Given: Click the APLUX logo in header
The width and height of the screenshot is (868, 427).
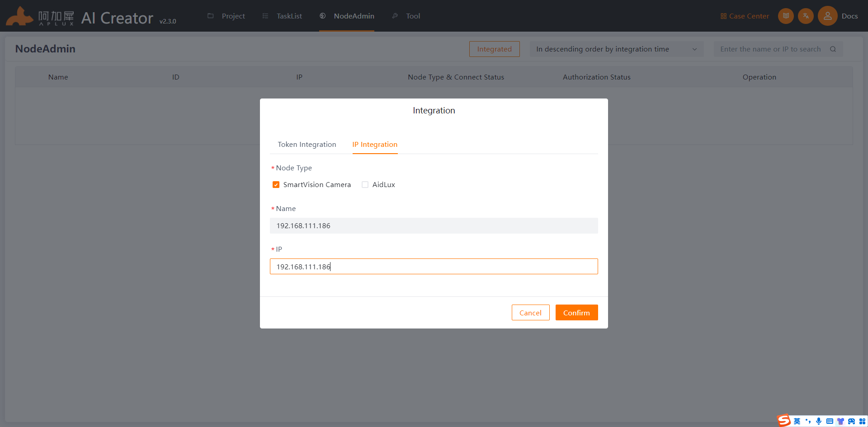Looking at the screenshot, I should pos(40,17).
